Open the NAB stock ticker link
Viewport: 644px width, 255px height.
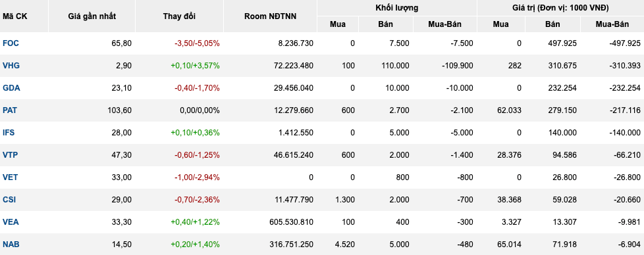(x=11, y=244)
